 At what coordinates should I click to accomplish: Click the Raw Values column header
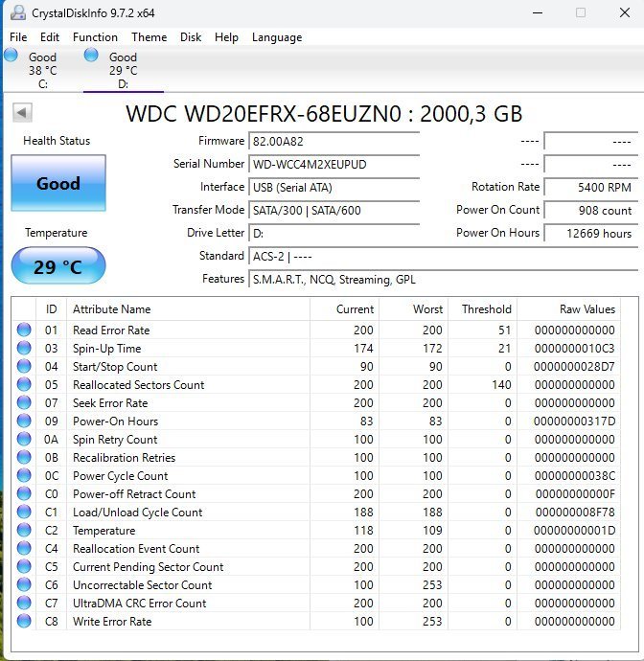(586, 309)
